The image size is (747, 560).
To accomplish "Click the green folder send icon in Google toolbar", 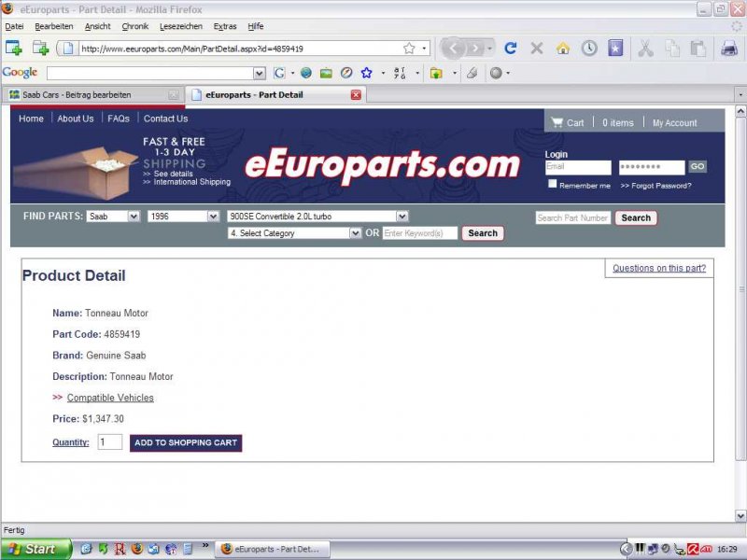I will coord(436,73).
